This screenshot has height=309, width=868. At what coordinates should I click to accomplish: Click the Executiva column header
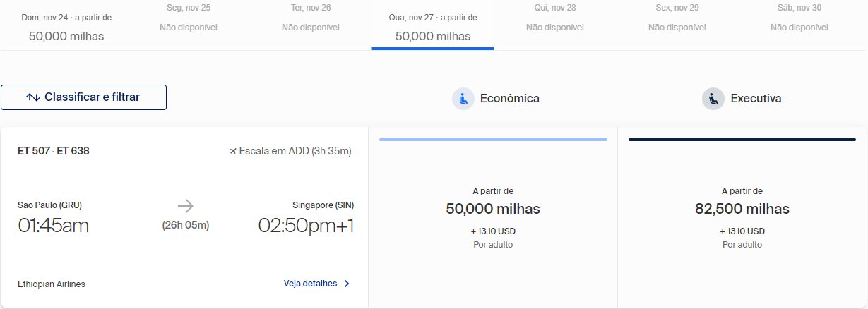point(742,99)
